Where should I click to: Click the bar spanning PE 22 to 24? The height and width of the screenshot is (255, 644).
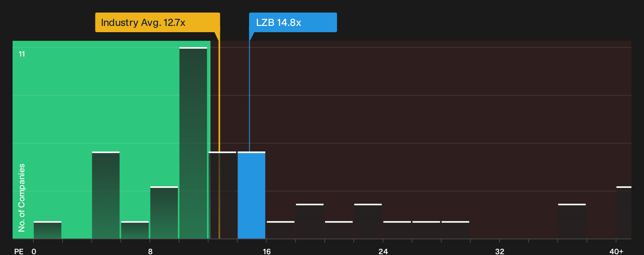click(368, 221)
